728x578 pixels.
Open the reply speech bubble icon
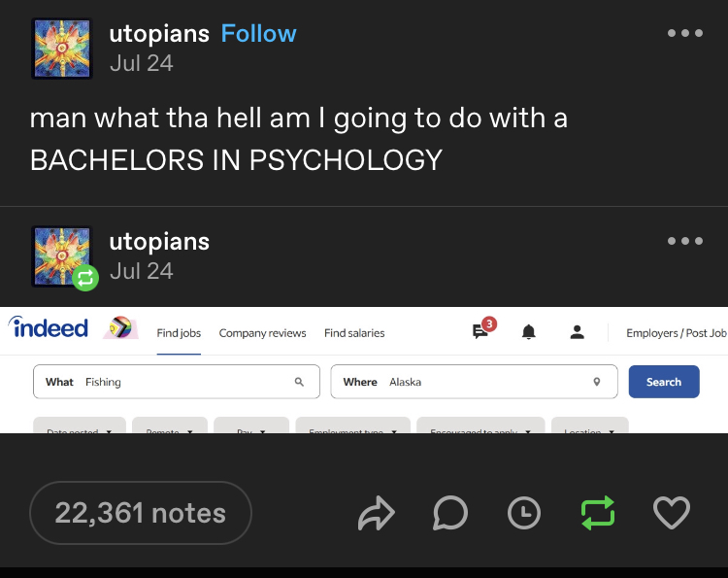tap(449, 513)
